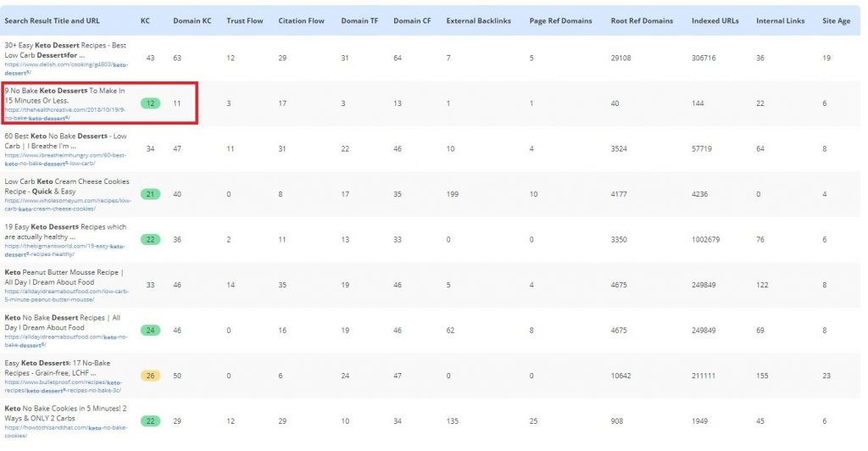Viewport: 868px width, 451px height.
Task: Select root ref domains value 908
Action: click(617, 420)
